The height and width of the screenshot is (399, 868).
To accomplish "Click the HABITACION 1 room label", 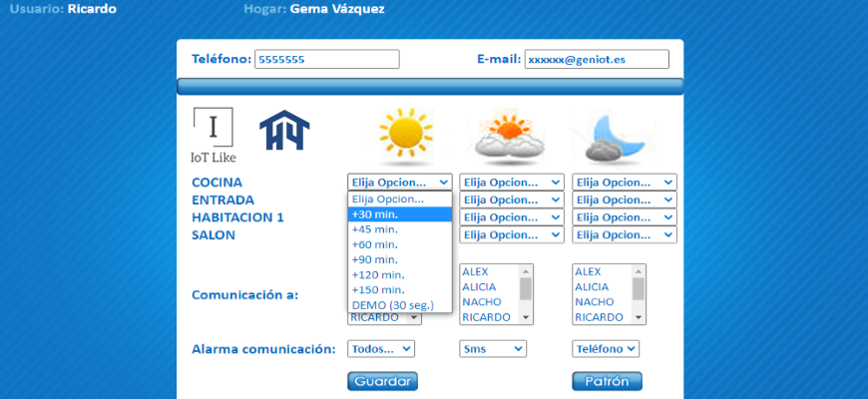I will pyautogui.click(x=238, y=217).
